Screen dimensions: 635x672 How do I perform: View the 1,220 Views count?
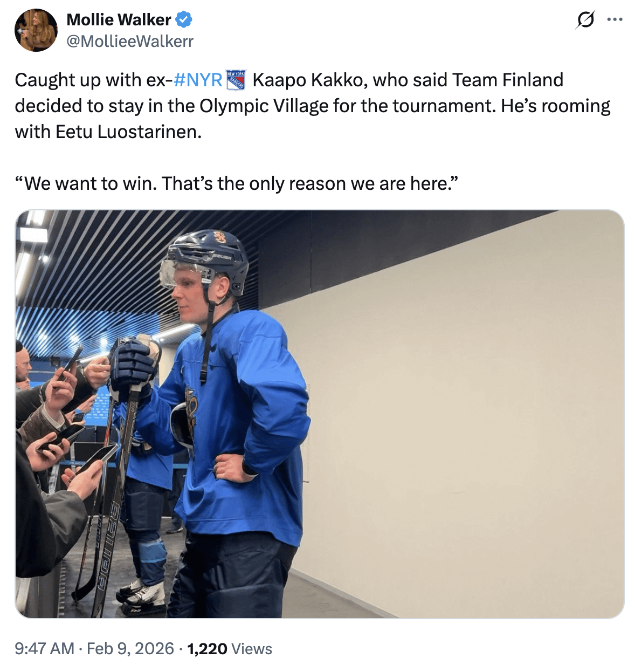click(x=229, y=648)
